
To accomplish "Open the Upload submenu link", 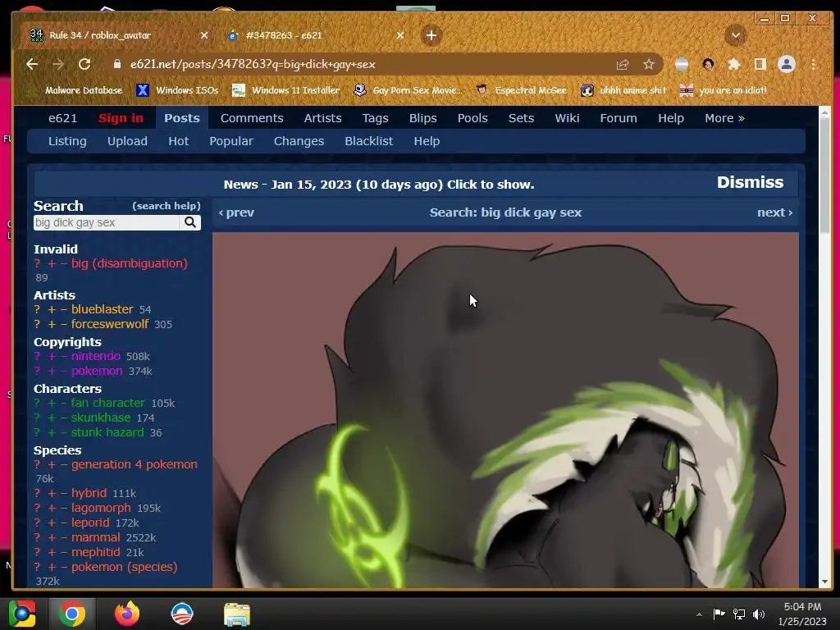I will click(x=127, y=141).
